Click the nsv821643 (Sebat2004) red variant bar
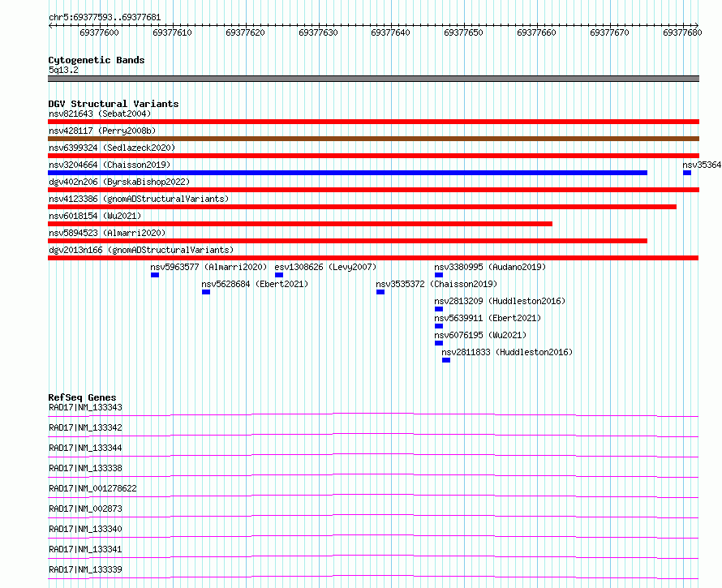722x588 pixels. [x=373, y=122]
